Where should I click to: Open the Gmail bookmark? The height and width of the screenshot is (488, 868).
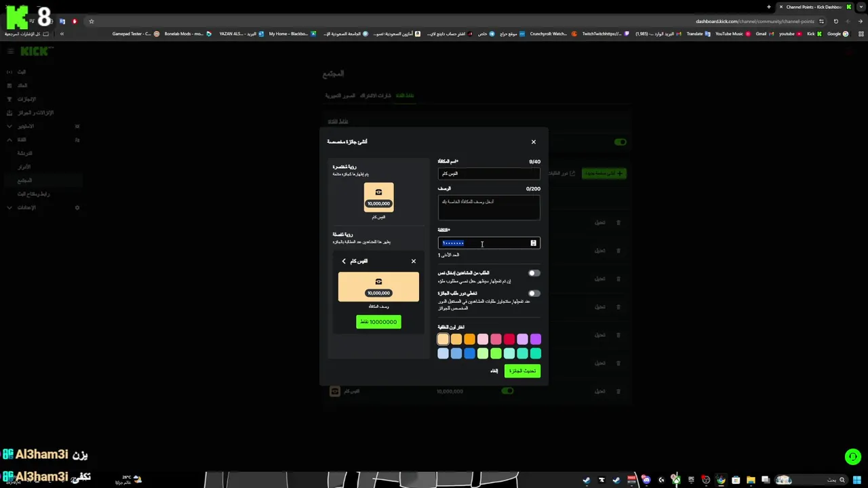tap(764, 34)
